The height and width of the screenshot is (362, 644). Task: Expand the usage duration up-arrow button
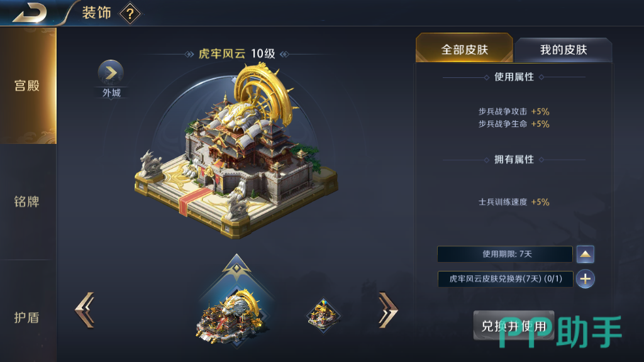(x=586, y=255)
